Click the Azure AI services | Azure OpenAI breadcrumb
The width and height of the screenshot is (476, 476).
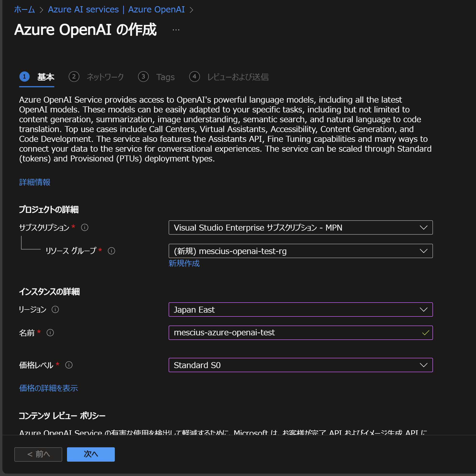[x=116, y=9]
